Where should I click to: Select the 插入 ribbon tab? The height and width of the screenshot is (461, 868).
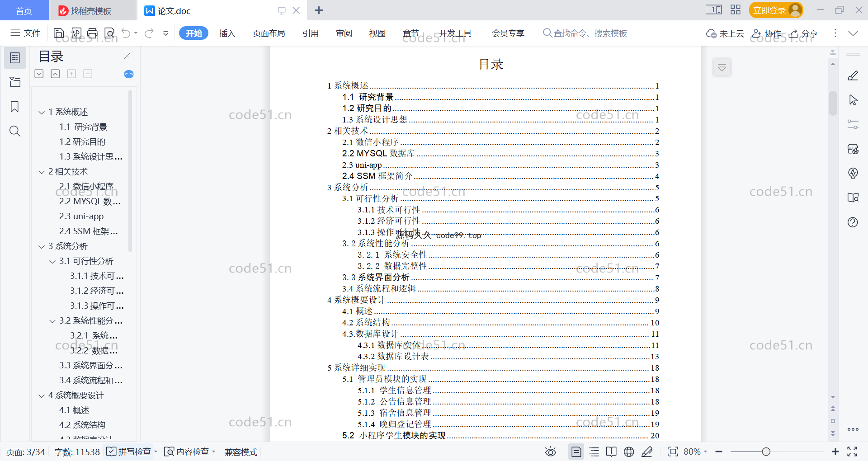click(227, 33)
